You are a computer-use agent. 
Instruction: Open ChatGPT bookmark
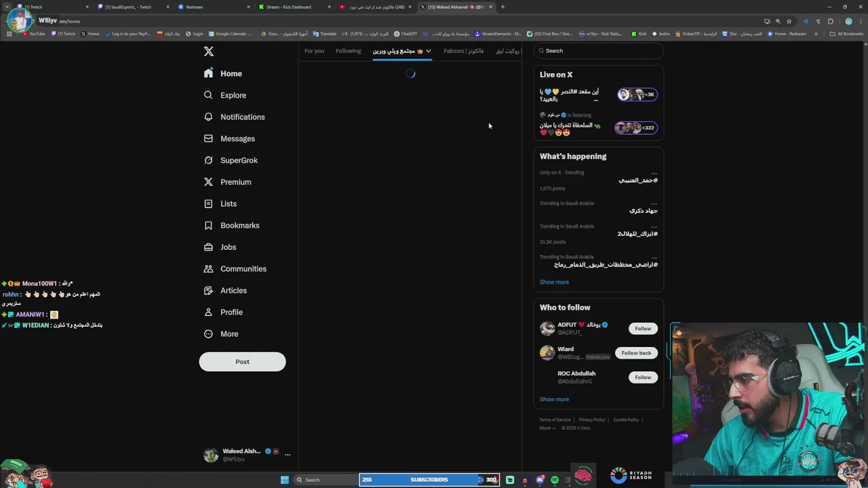(406, 34)
